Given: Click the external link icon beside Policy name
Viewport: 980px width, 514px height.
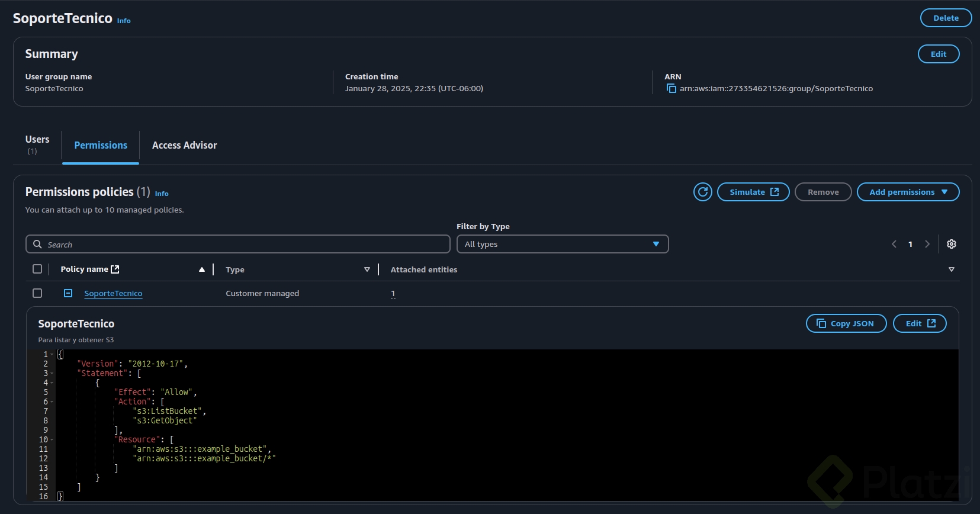Looking at the screenshot, I should 115,269.
